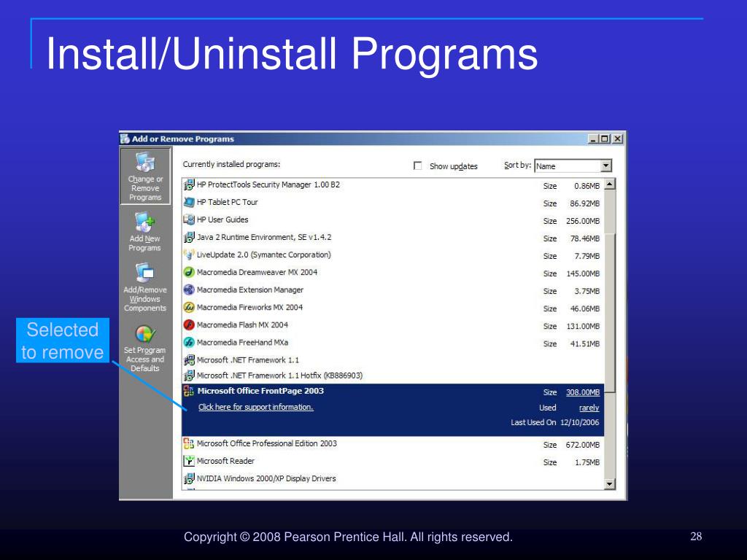
Task: Select Java 2 Runtime Environment entry
Action: [393, 237]
